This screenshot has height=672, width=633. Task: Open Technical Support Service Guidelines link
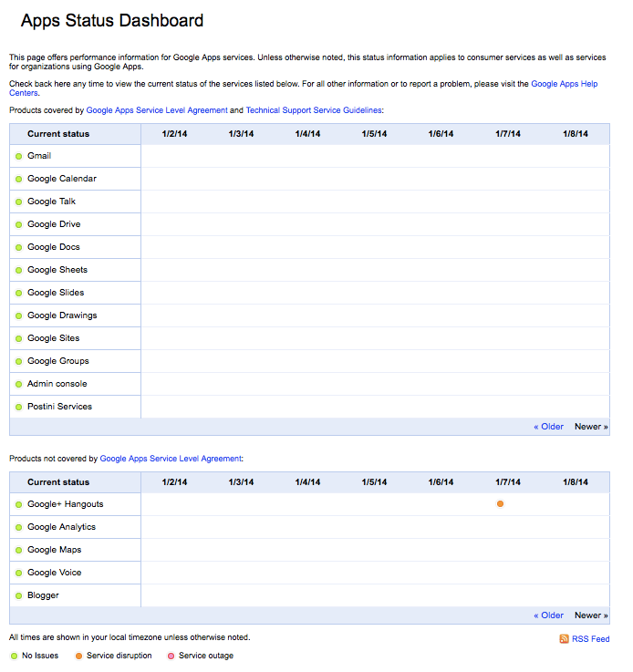coord(314,110)
